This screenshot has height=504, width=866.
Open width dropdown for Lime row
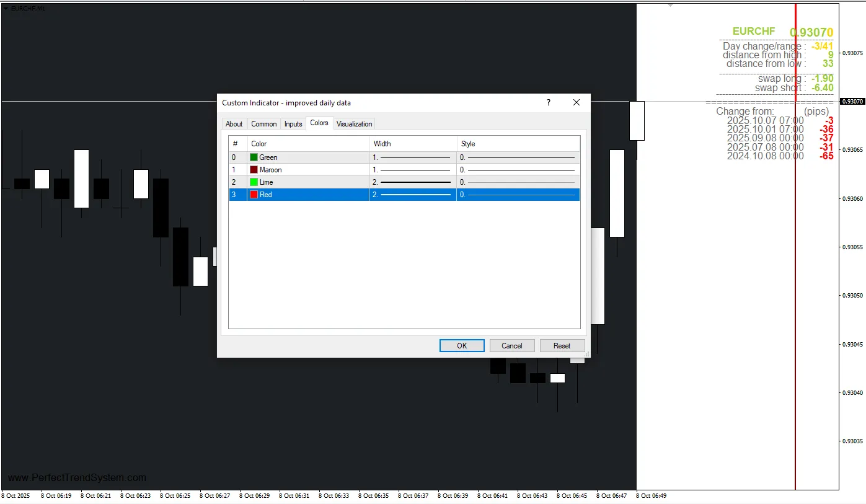pos(413,182)
